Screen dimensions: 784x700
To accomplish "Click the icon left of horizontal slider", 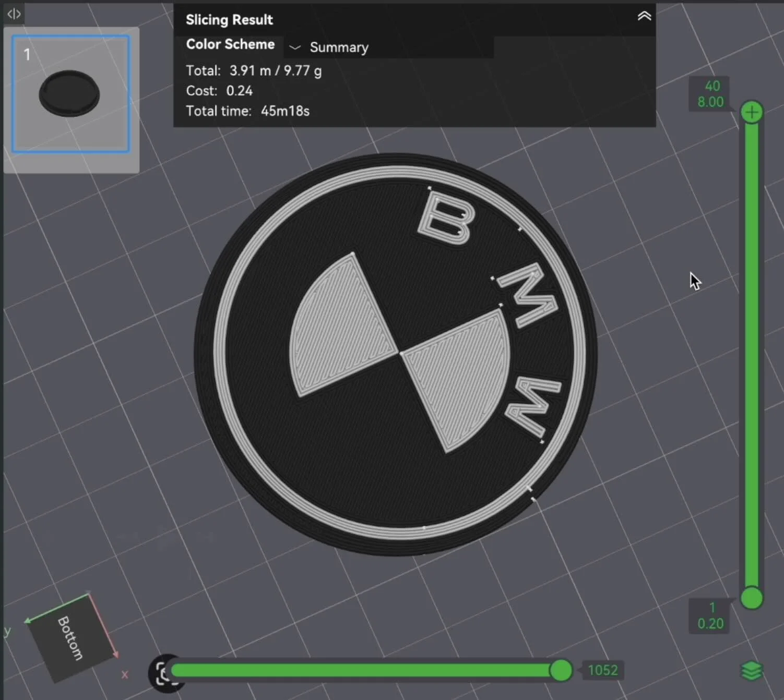I will click(162, 673).
